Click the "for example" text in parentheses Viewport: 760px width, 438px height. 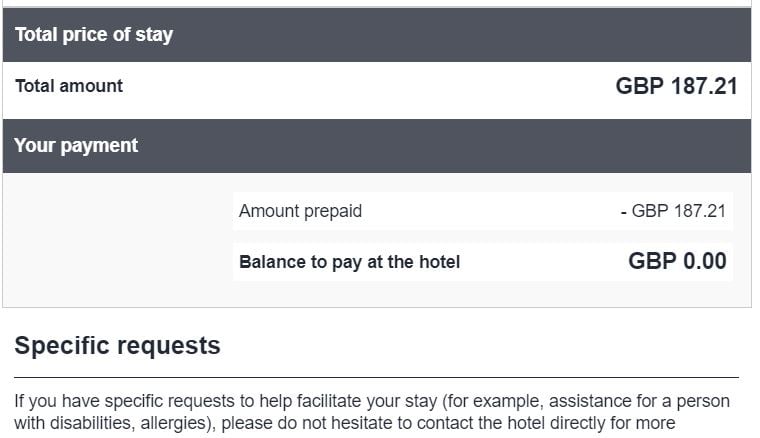pos(488,402)
